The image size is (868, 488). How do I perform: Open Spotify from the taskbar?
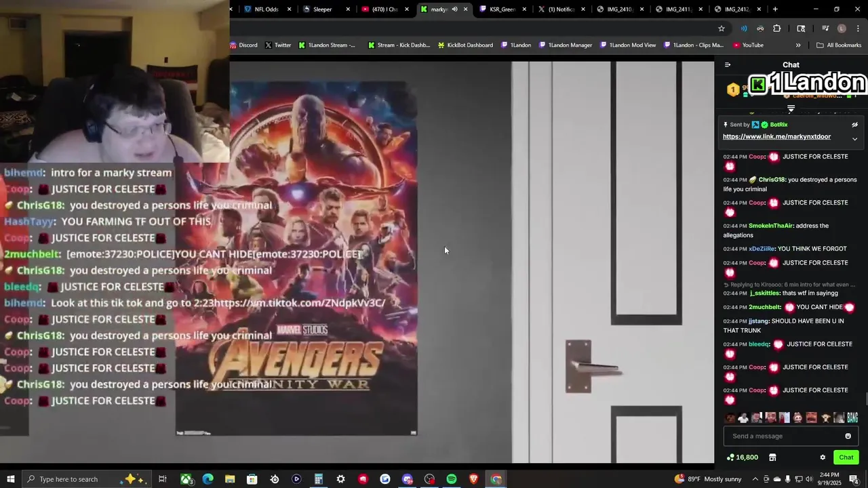point(452,479)
